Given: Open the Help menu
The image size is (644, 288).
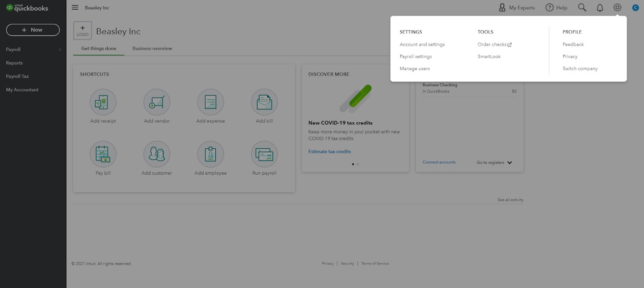Looking at the screenshot, I should click(x=556, y=7).
